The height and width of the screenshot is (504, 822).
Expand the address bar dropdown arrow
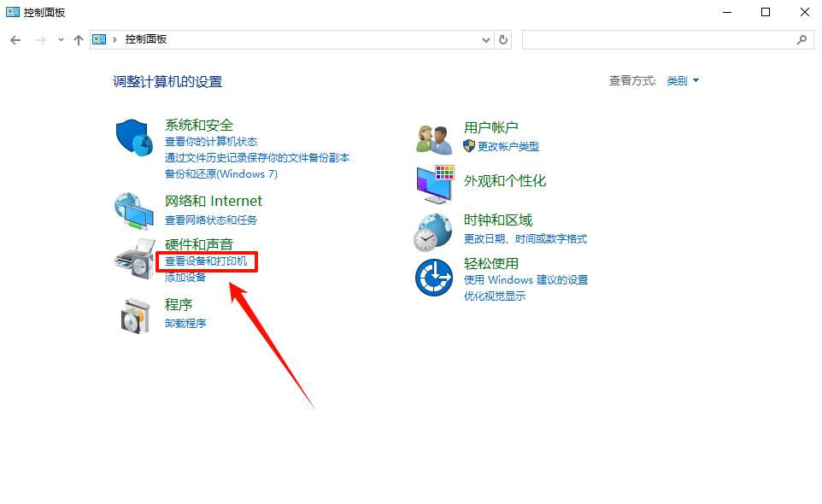click(484, 39)
